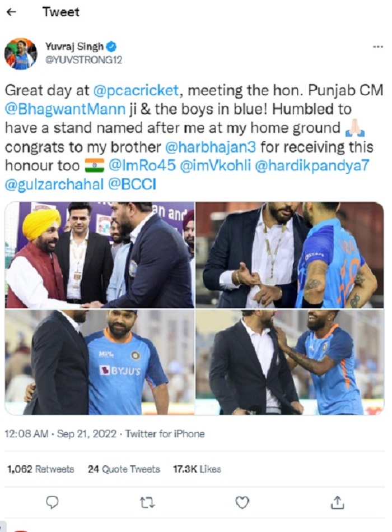Click the reply speech bubble icon

point(52,502)
